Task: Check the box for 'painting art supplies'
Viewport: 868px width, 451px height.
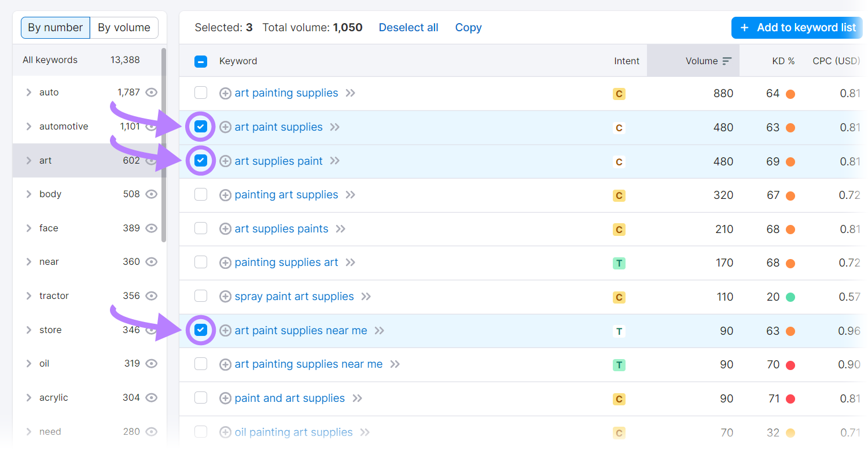Action: pos(200,194)
